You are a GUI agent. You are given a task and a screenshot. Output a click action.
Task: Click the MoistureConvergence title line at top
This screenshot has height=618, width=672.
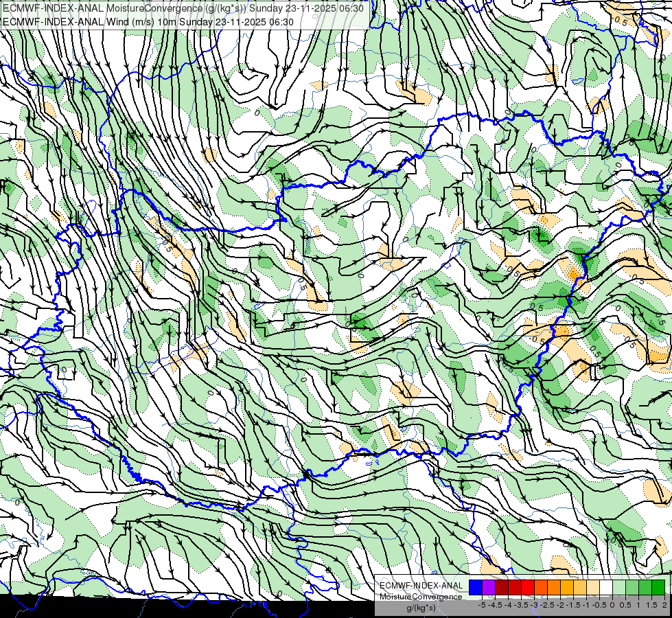pos(183,8)
